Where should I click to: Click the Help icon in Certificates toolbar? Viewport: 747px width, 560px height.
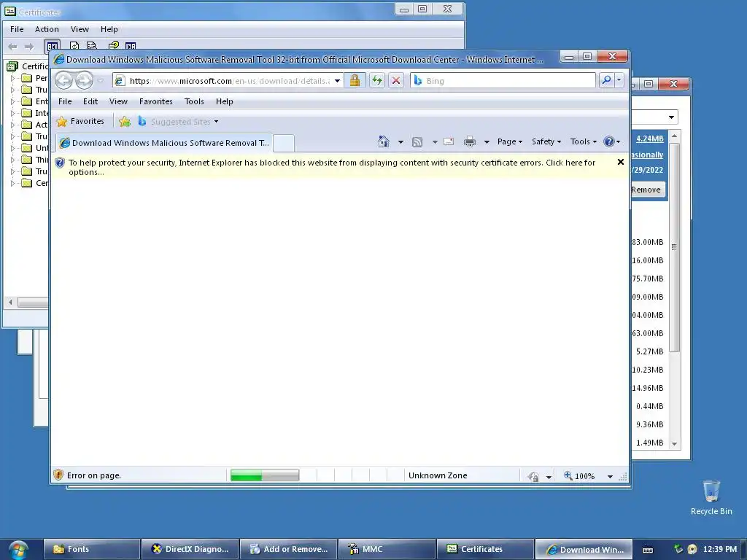point(113,46)
